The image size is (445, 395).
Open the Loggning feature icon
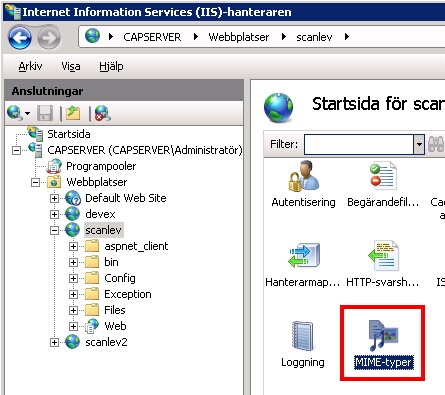[302, 336]
